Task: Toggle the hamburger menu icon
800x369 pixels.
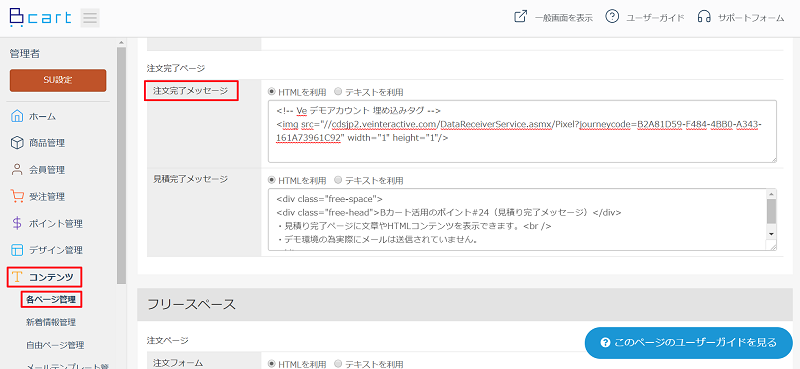Action: (x=90, y=18)
